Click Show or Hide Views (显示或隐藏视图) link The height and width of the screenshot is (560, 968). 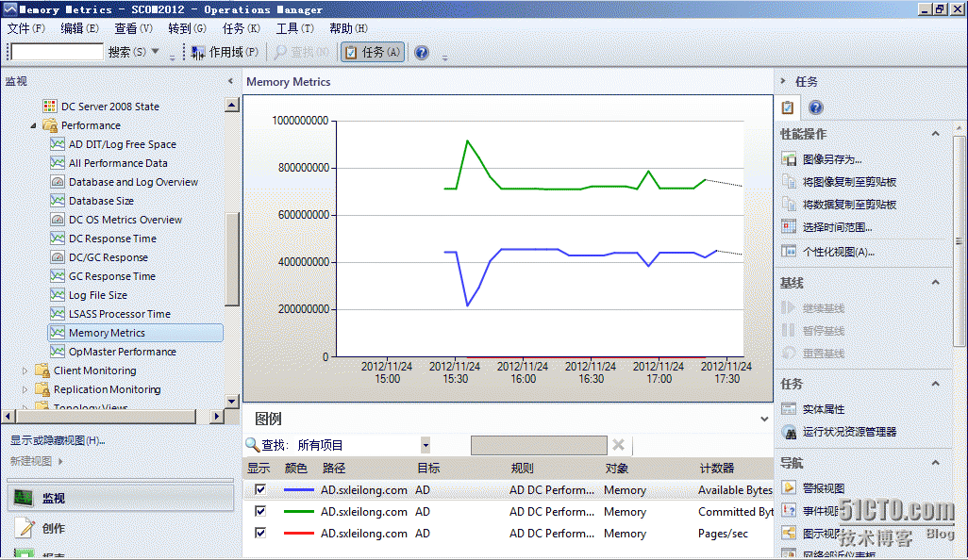pyautogui.click(x=58, y=440)
